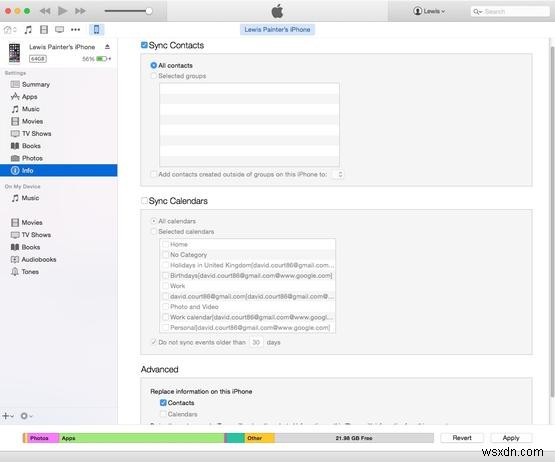
Task: Show more libraries with the ellipsis button
Action: tap(75, 30)
